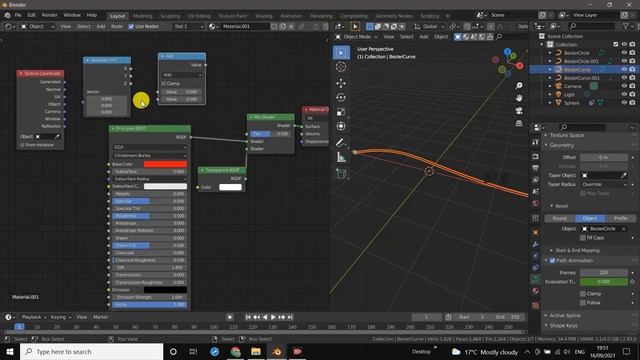Open the File menu
Image resolution: width=640 pixels, height=360 pixels.
pos(18,15)
